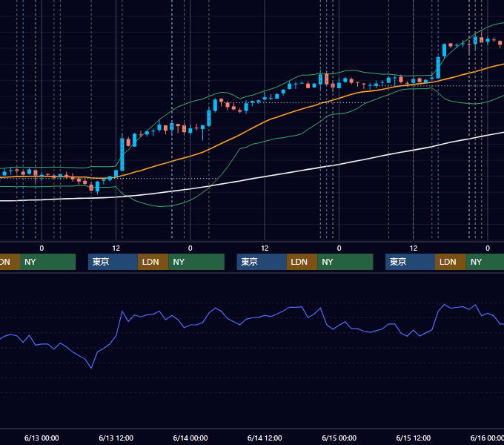
Task: Click the 東京 session block above 6/14 12:00
Action: (262, 262)
